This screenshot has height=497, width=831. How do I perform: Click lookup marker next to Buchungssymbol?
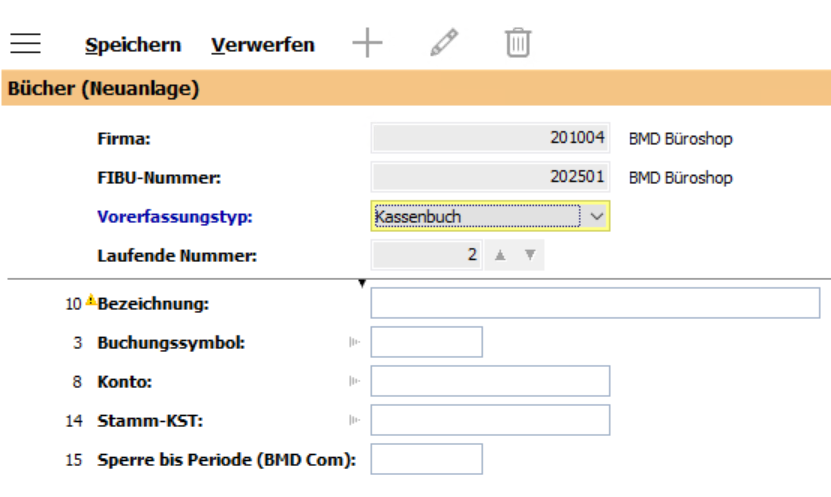(353, 342)
